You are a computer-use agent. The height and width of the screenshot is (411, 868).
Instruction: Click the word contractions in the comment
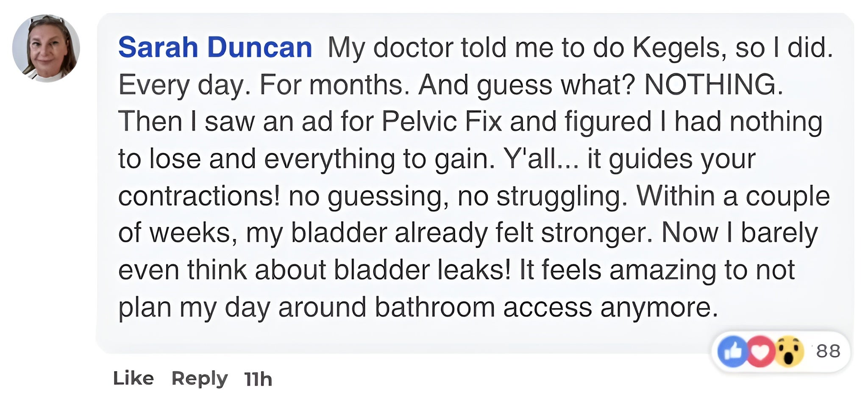198,196
